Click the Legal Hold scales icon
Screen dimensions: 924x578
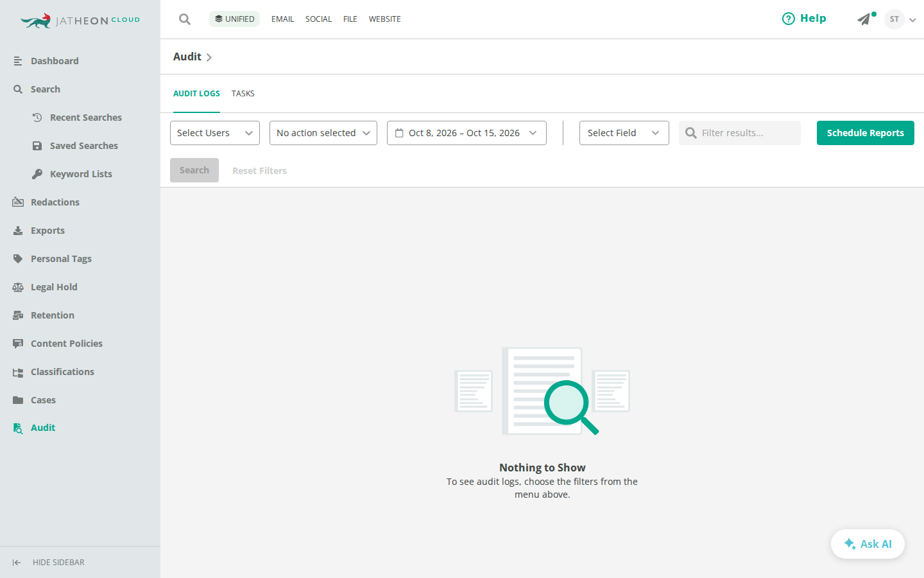point(18,287)
